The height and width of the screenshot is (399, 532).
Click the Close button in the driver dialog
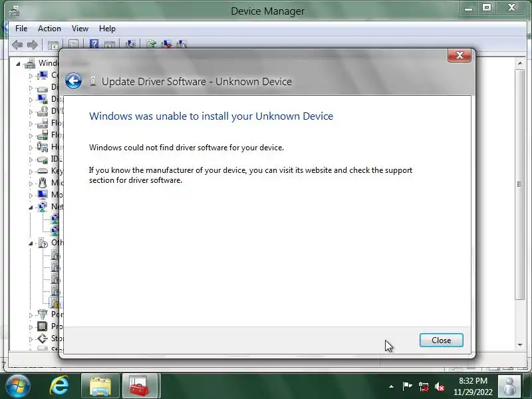click(x=441, y=340)
